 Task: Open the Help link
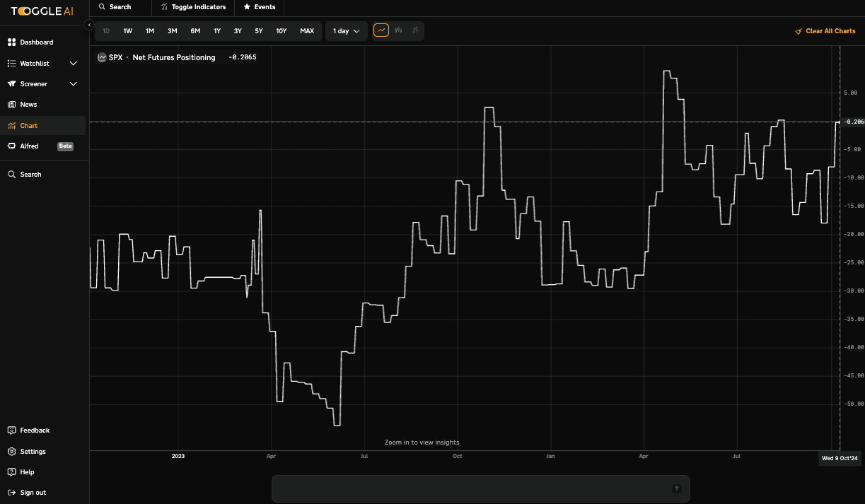tap(27, 472)
